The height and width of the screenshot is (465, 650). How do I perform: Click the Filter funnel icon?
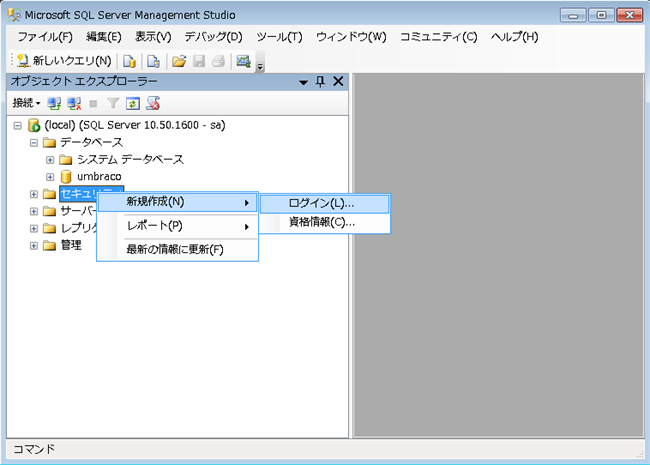(x=113, y=103)
